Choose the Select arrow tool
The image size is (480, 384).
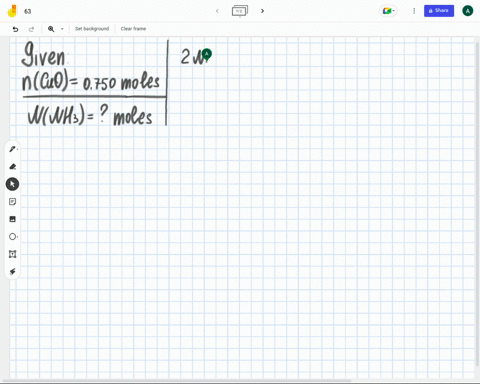pos(12,184)
